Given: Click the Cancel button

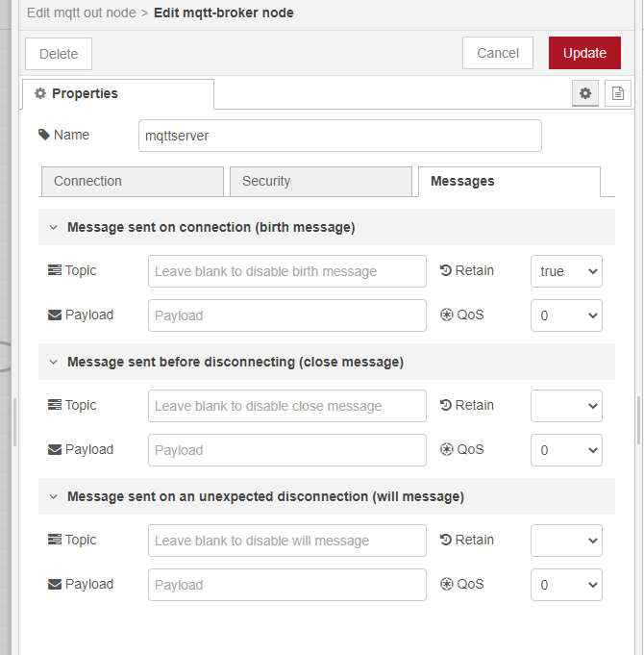Looking at the screenshot, I should pos(498,53).
